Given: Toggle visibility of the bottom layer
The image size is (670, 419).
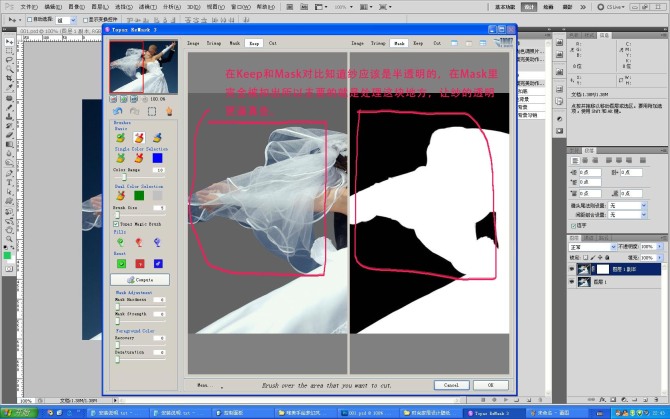Looking at the screenshot, I should [x=572, y=283].
